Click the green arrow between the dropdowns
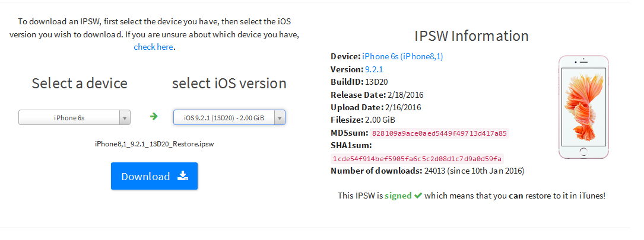The image size is (644, 240). (154, 117)
